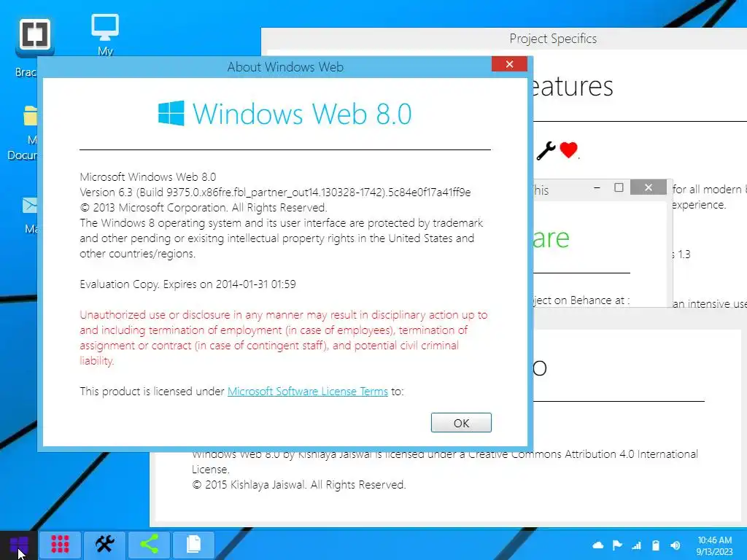
Task: Open the volume speaker tray icon
Action: (675, 545)
